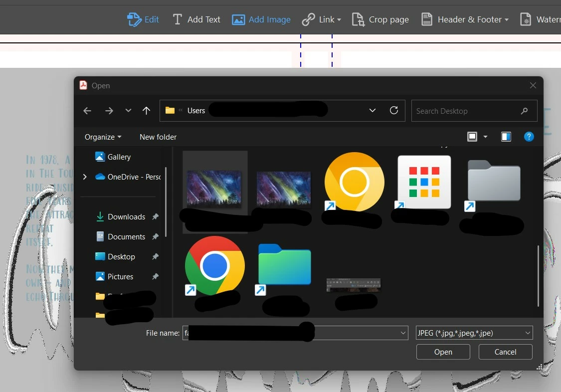Click the navigation pane scrollbar
The width and height of the screenshot is (561, 392).
166,201
